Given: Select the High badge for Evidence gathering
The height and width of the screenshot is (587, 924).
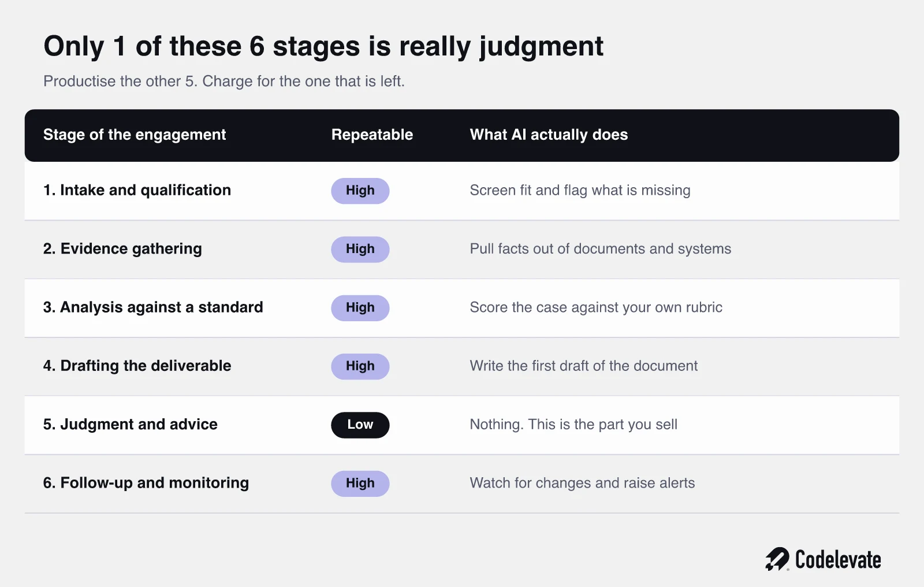Looking at the screenshot, I should click(360, 249).
